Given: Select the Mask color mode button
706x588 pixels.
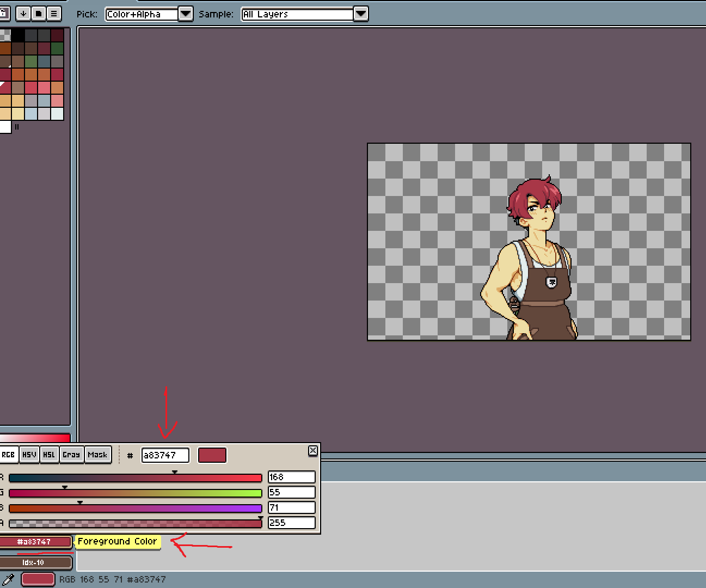Looking at the screenshot, I should (97, 455).
